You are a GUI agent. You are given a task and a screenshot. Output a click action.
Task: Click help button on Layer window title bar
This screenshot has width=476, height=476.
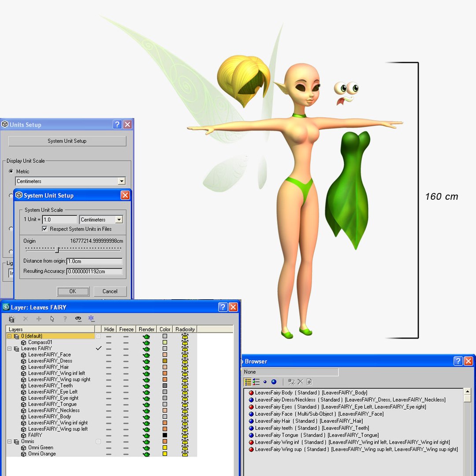coord(223,307)
